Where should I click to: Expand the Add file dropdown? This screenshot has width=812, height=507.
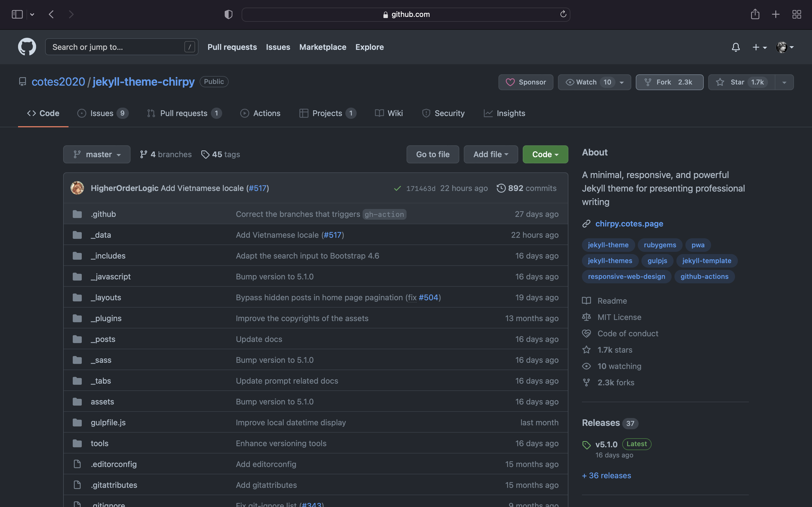coord(491,154)
